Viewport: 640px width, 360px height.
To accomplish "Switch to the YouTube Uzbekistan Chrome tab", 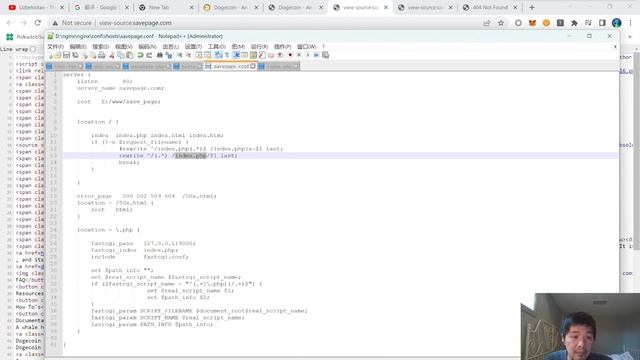I will point(36,7).
